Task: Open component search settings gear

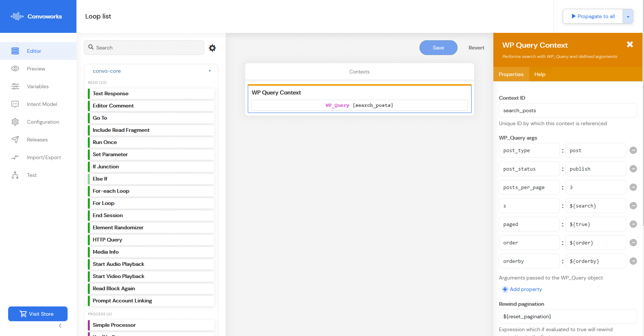Action: pyautogui.click(x=212, y=48)
